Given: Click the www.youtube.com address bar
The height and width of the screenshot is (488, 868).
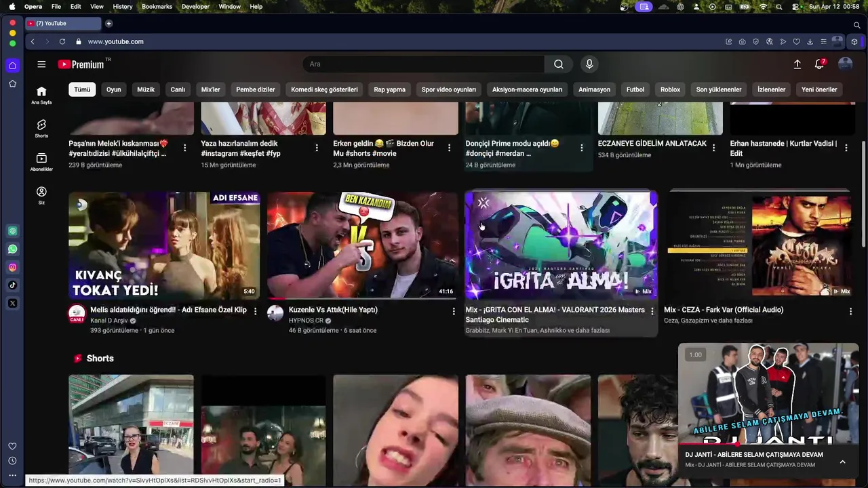Looking at the screenshot, I should (115, 41).
